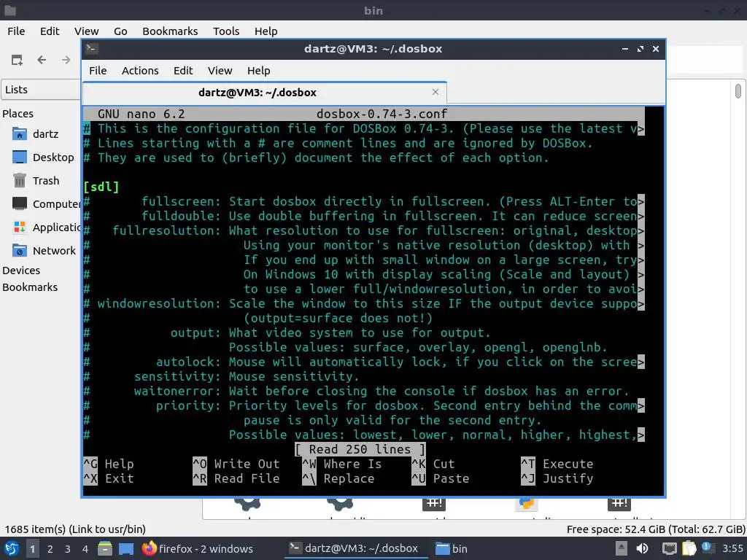Image resolution: width=747 pixels, height=560 pixels.
Task: Maximize the terminal window
Action: click(640, 49)
